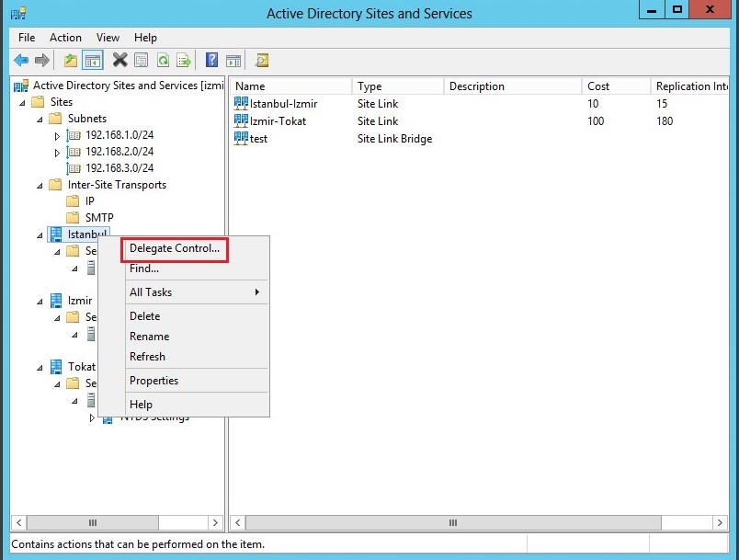Click the icon of the Izmir-Tokat site link
739x560 pixels.
tap(241, 121)
